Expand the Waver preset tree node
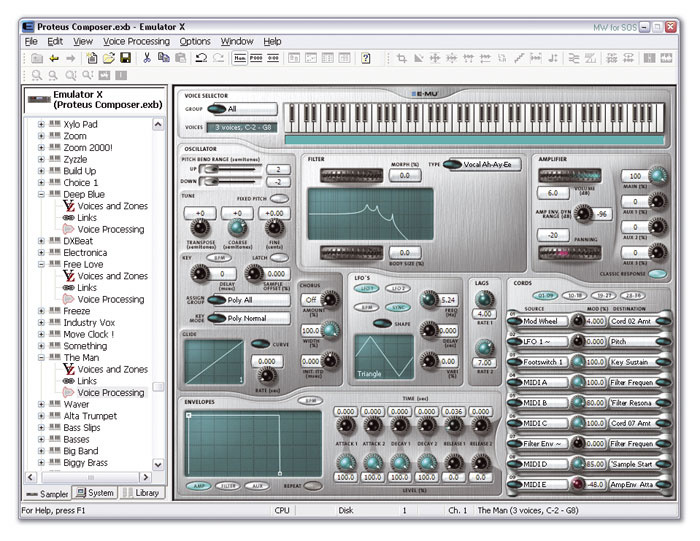The height and width of the screenshot is (541, 700). (41, 404)
